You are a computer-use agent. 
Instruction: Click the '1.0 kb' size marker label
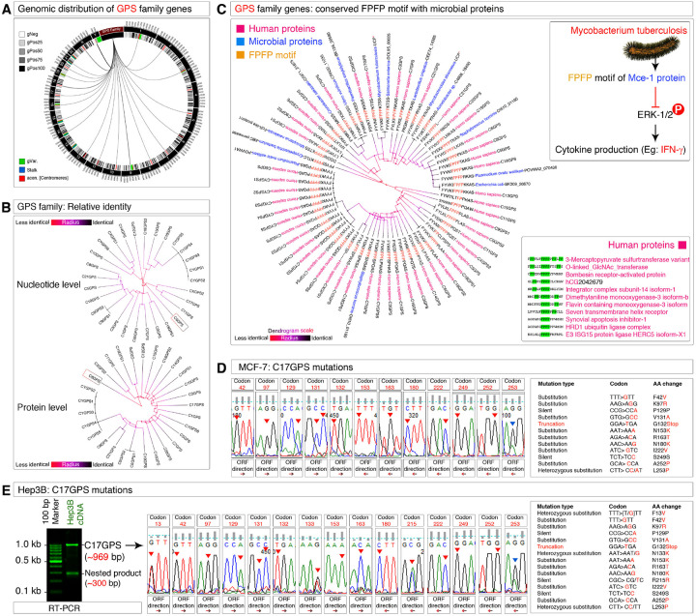pyautogui.click(x=28, y=544)
